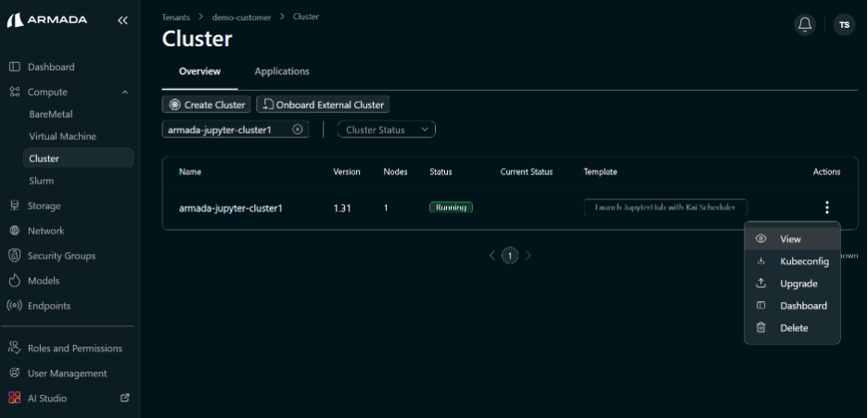Viewport: 868px width, 418px height.
Task: Click the Running status badge
Action: [x=452, y=208]
